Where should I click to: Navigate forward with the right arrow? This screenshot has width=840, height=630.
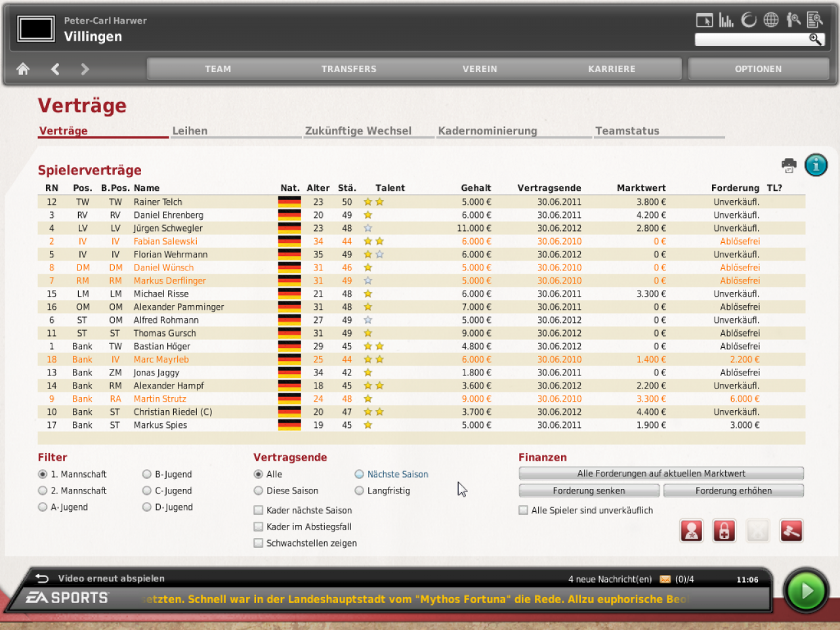[85, 69]
